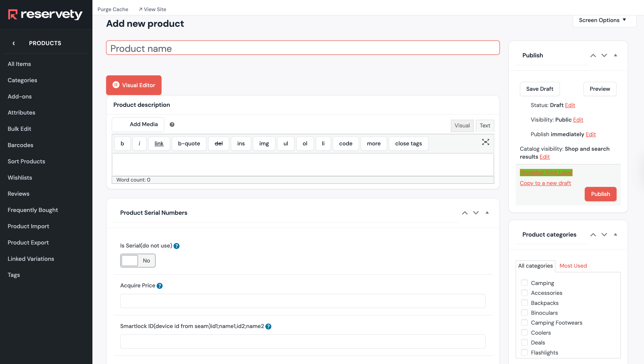
Task: Check the Binoculars category
Action: pyautogui.click(x=524, y=313)
